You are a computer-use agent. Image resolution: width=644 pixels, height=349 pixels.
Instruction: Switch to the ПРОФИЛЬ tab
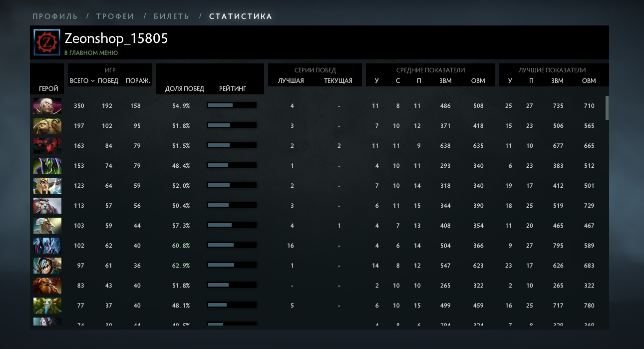[x=55, y=16]
